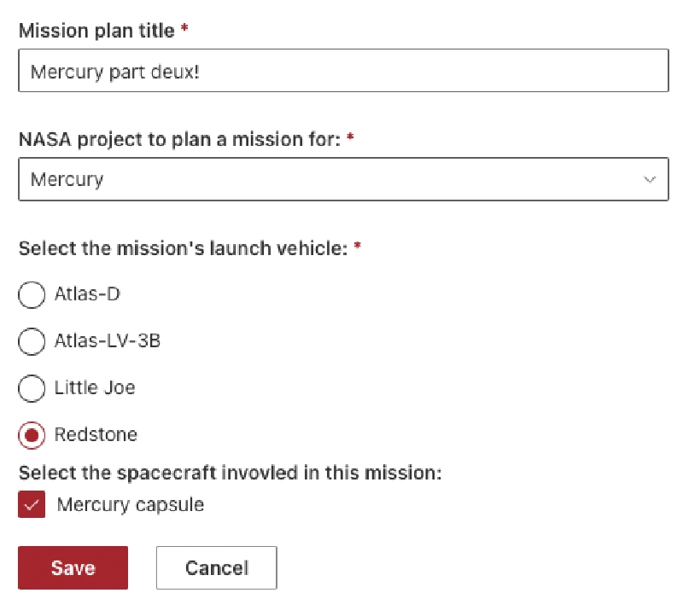Toggle the Mercury capsule spacecraft selection
Viewport: 683px width, 616px height.
click(x=32, y=505)
